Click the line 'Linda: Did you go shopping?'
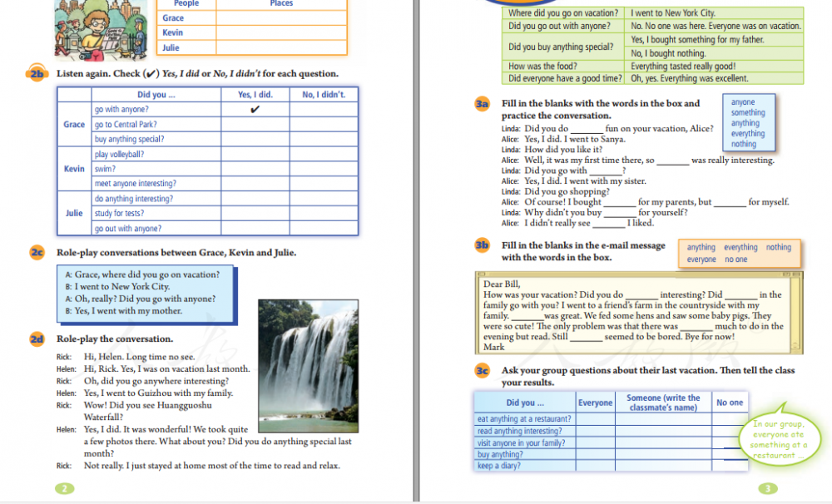 click(x=556, y=191)
